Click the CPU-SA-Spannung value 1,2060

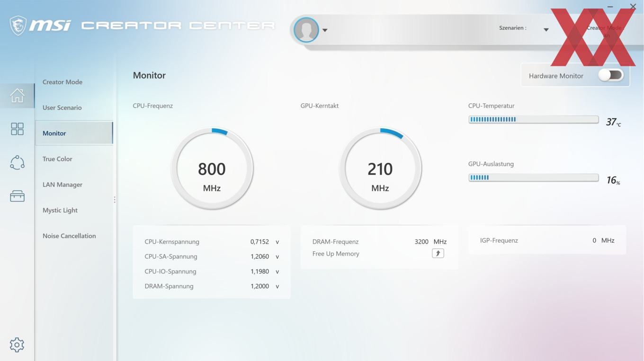click(259, 256)
